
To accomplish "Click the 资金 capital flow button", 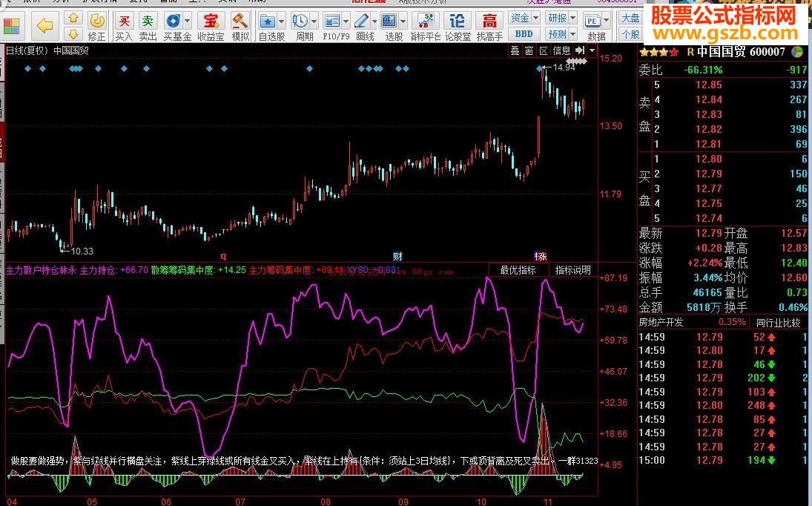I will 521,18.
